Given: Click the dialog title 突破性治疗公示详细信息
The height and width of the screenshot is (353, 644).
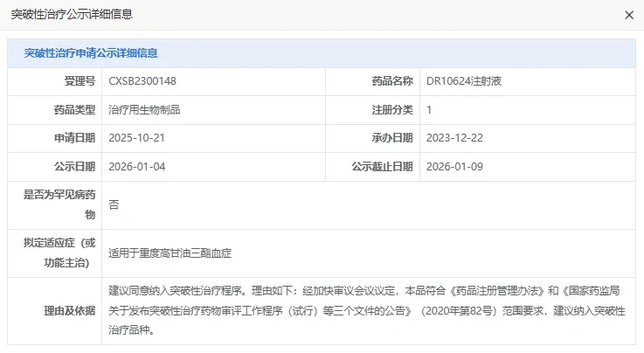Looking at the screenshot, I should coord(72,14).
